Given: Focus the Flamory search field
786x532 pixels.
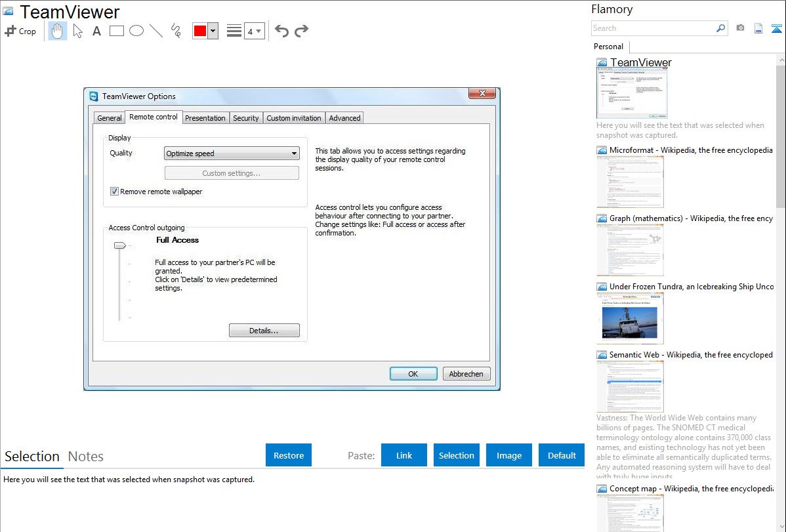Looking at the screenshot, I should tap(653, 28).
